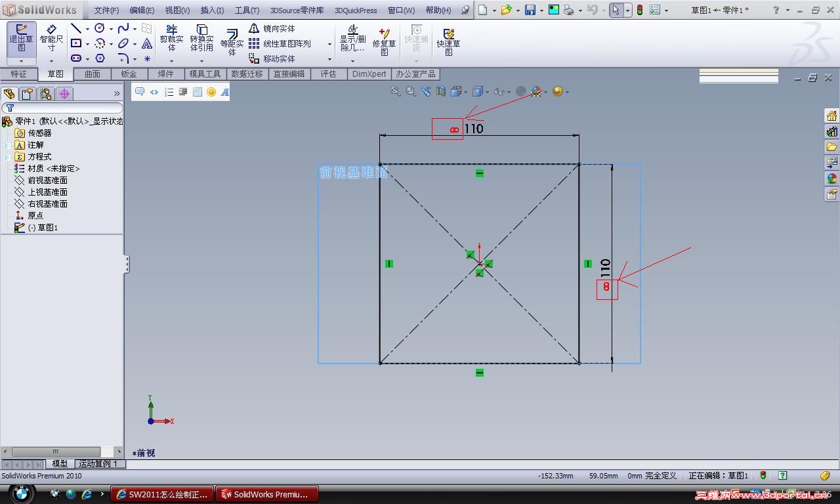Viewport: 840px width, 504px height.
Task: Click the Rebuild traffic light icon
Action: [x=639, y=10]
